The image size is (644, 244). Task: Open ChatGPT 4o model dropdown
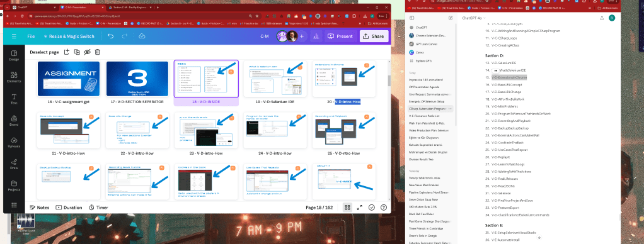[x=474, y=18]
